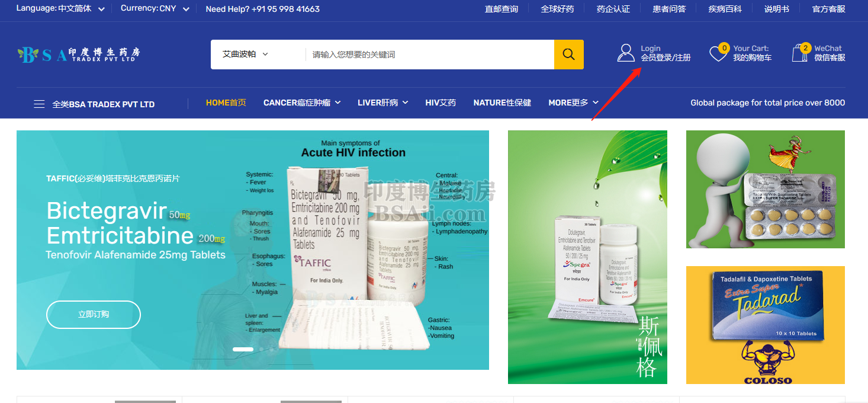This screenshot has width=868, height=403.
Task: Open 全类BSA TRADEX PVT LTD category menu
Action: pos(104,104)
